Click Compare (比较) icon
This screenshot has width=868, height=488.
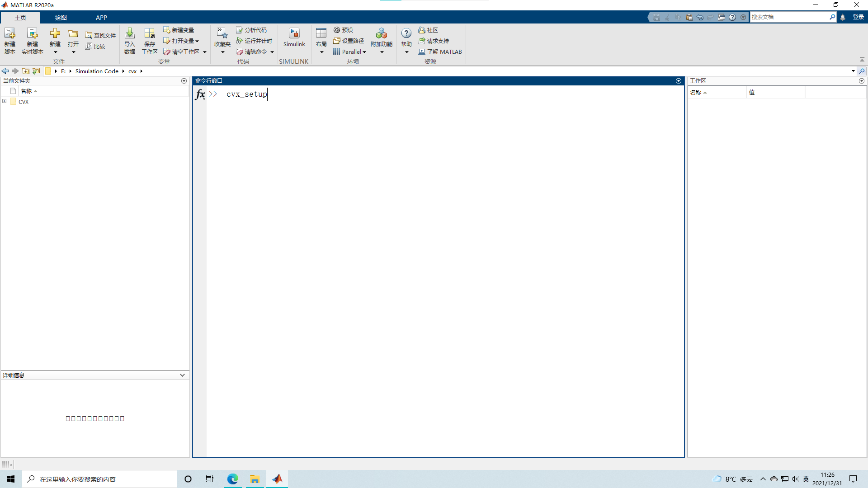click(x=89, y=46)
